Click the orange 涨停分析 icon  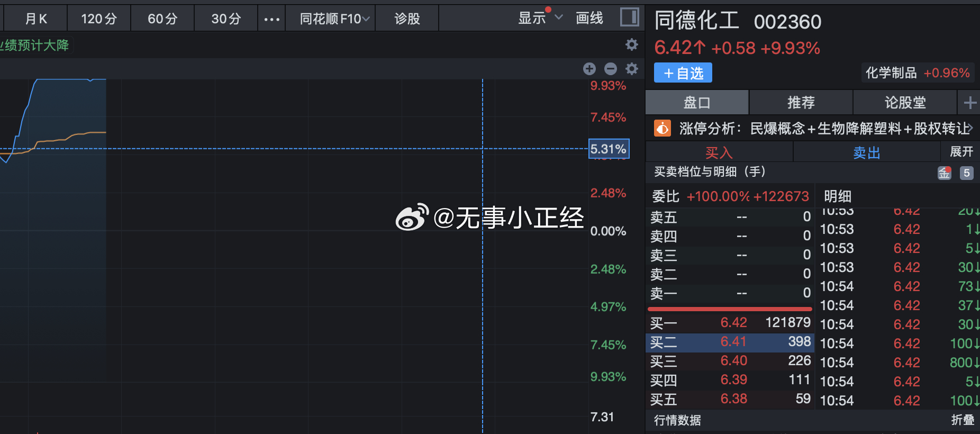coord(662,128)
